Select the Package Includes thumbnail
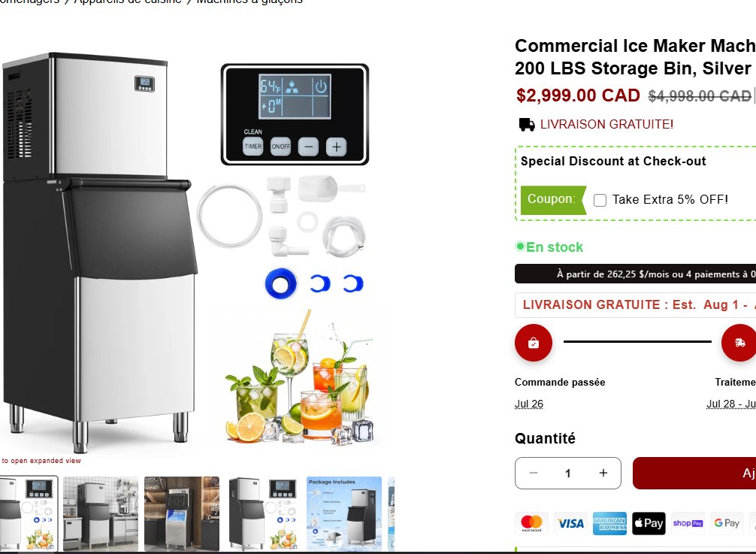 coord(344,513)
